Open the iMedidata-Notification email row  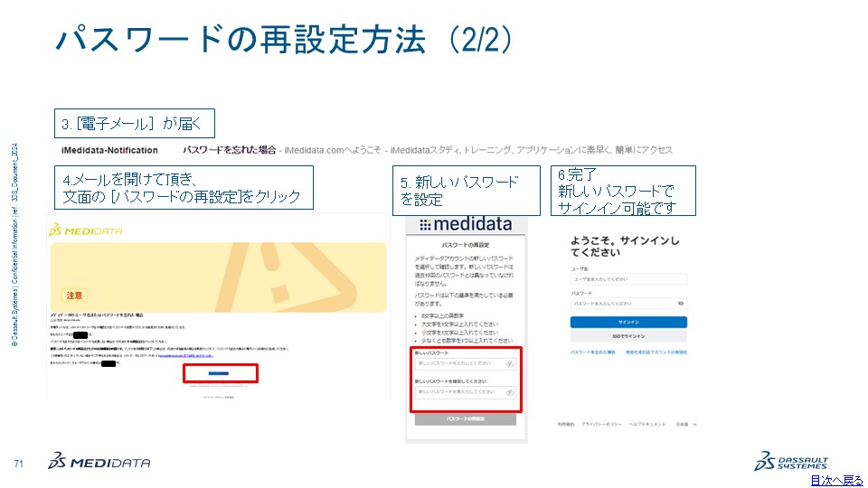(x=366, y=150)
